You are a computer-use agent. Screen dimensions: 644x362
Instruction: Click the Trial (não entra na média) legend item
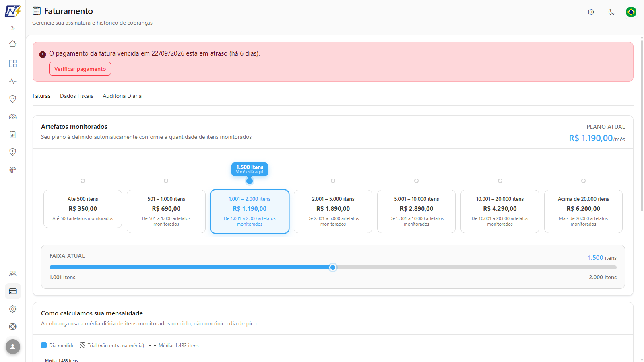point(112,346)
